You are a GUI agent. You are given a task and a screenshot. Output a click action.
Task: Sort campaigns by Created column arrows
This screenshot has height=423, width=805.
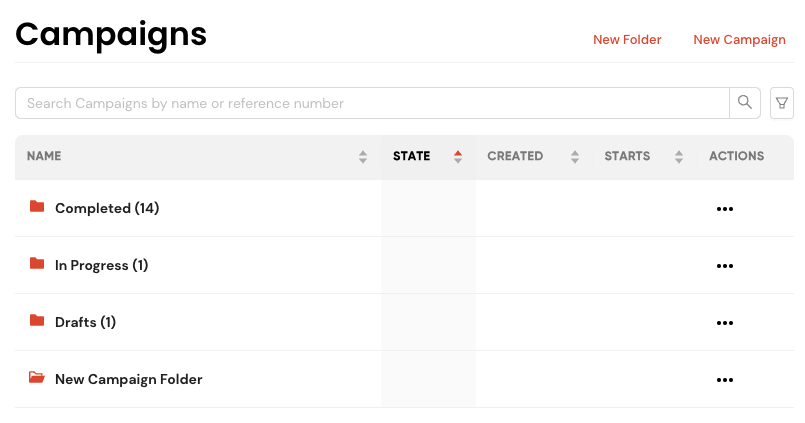coord(575,157)
